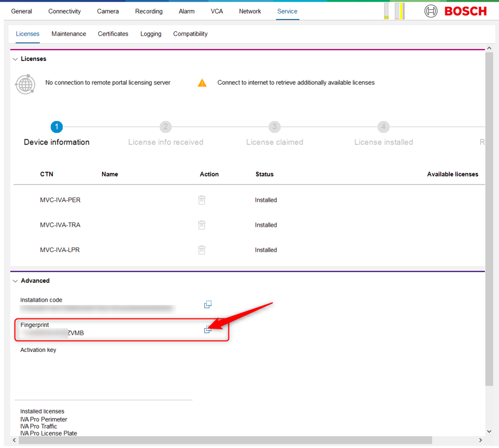Click the remote portal globe icon
This screenshot has width=499, height=448.
click(25, 84)
